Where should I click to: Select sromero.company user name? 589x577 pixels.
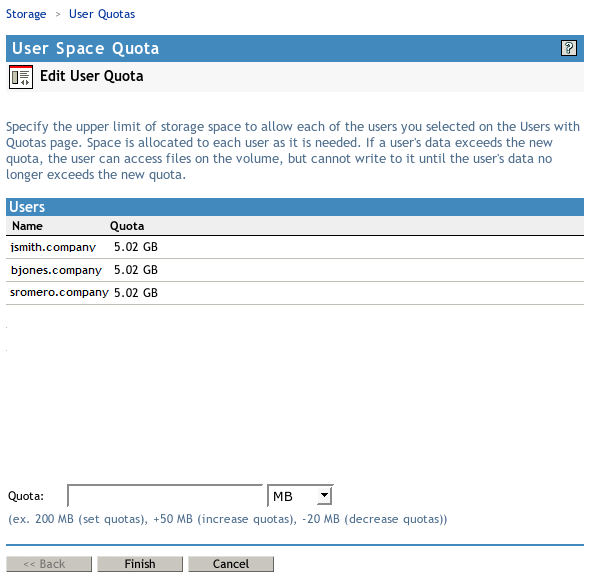coord(59,293)
